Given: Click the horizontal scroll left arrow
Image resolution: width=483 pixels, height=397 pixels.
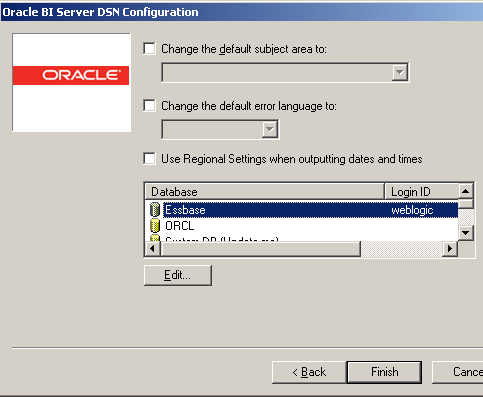Looking at the screenshot, I should click(153, 249).
